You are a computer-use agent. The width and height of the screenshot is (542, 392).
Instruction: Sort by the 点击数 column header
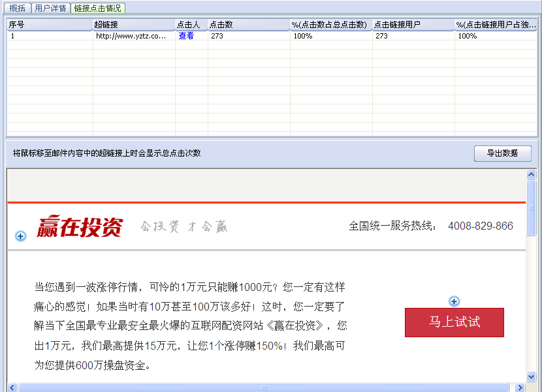tap(249, 25)
